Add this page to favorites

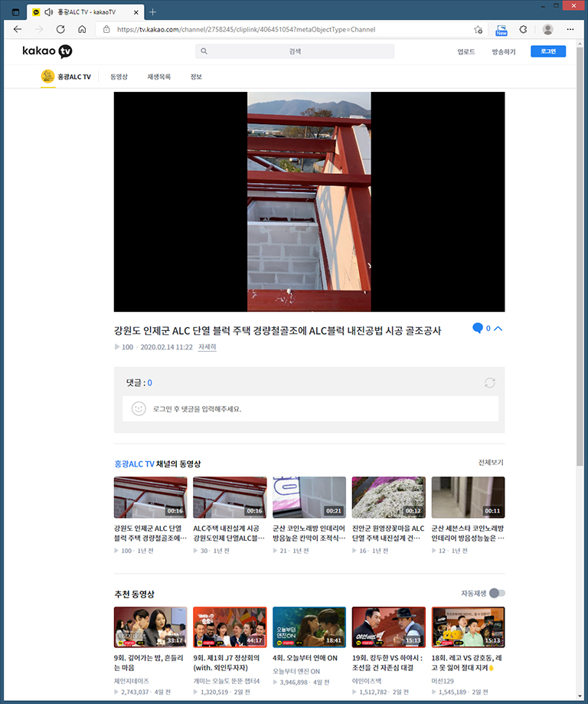click(x=478, y=29)
